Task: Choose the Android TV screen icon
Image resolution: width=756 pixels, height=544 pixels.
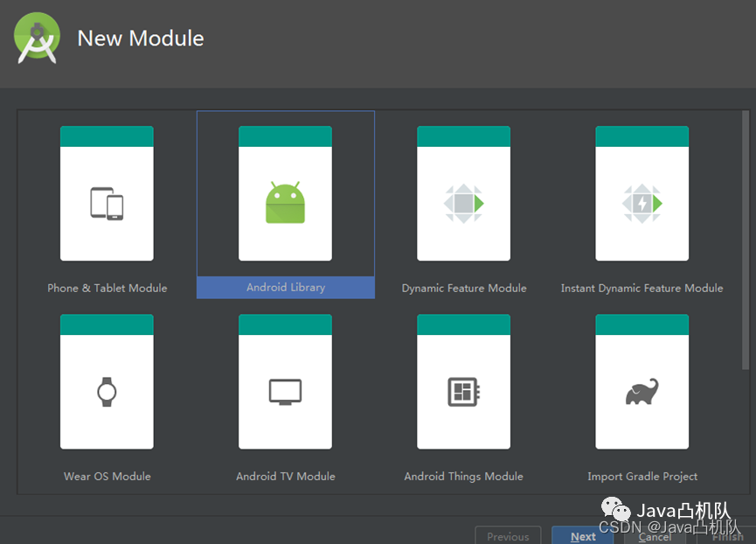Action: pos(285,392)
